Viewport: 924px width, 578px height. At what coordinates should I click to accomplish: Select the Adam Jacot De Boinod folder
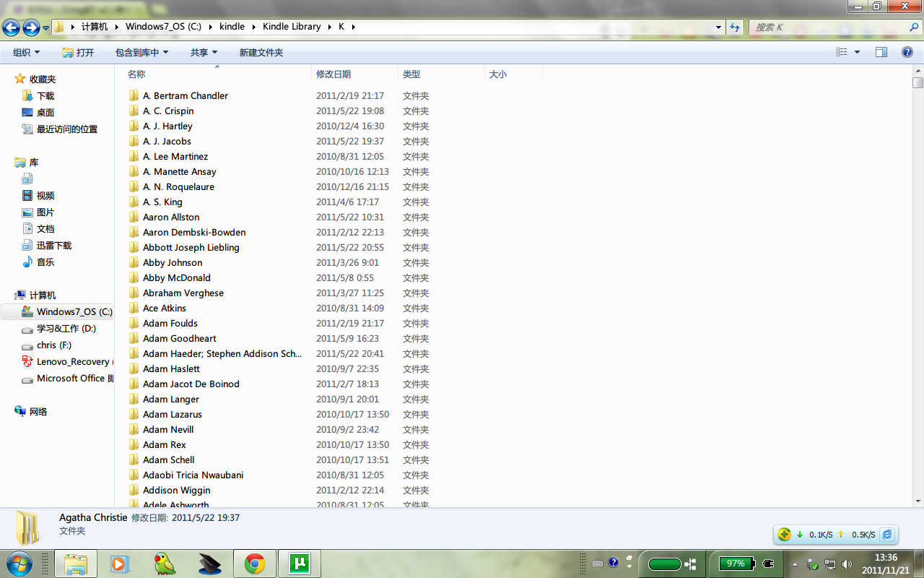pyautogui.click(x=191, y=384)
